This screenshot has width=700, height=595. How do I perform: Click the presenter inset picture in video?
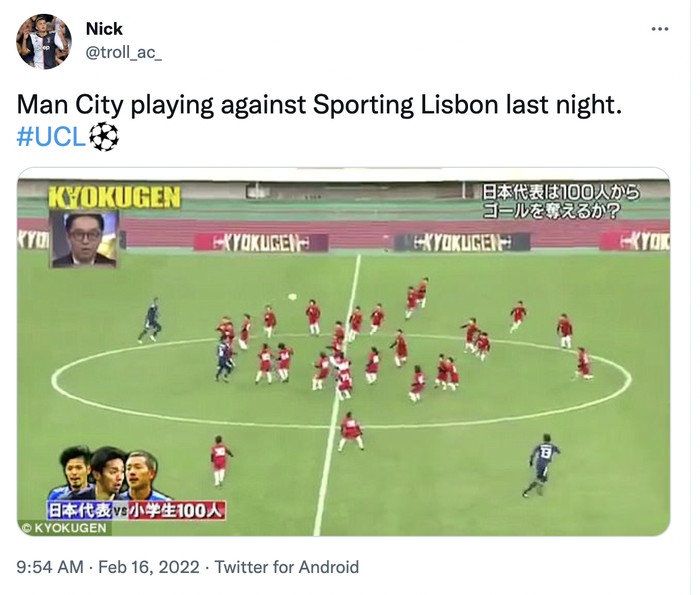click(84, 239)
